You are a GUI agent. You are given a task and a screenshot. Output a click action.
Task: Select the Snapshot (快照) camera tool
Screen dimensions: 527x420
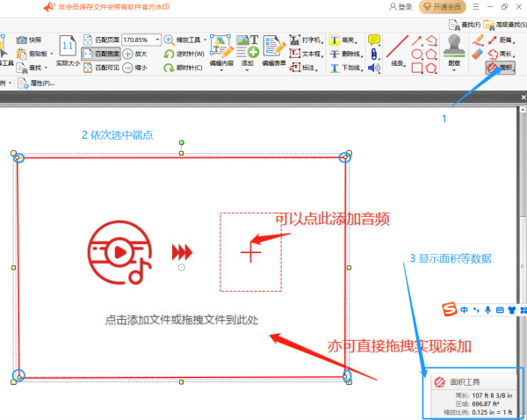[x=29, y=40]
